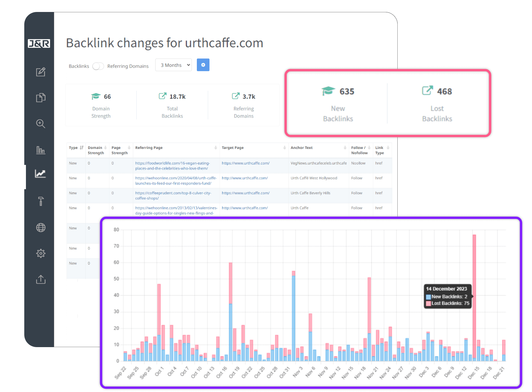Open the magnifier zoom search sidebar icon
Viewport: 532px width, 392px height.
41,124
